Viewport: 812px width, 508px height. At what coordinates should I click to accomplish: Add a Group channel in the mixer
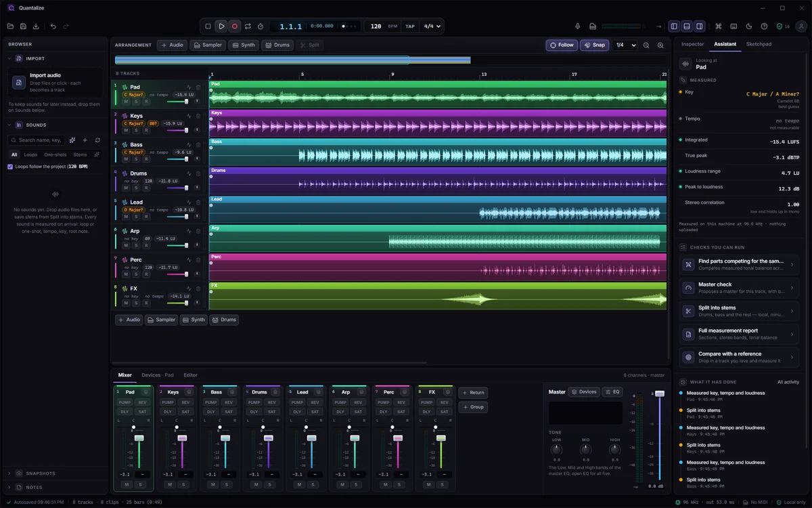473,407
